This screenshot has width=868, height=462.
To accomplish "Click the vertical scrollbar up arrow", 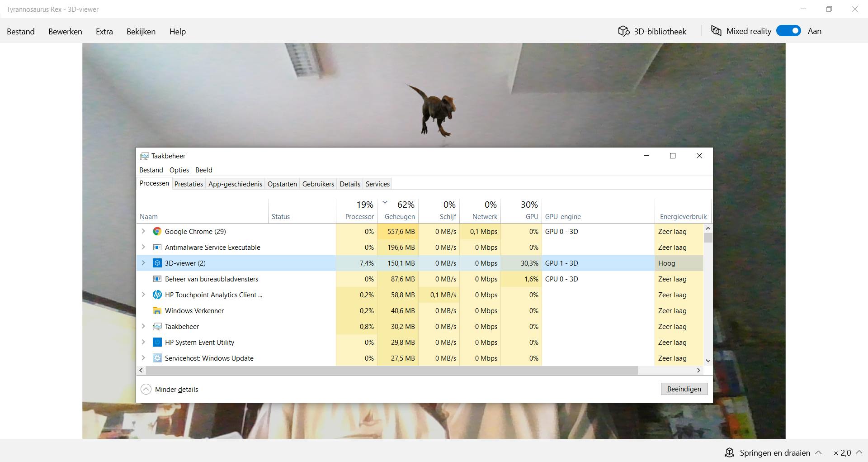I will coord(708,229).
